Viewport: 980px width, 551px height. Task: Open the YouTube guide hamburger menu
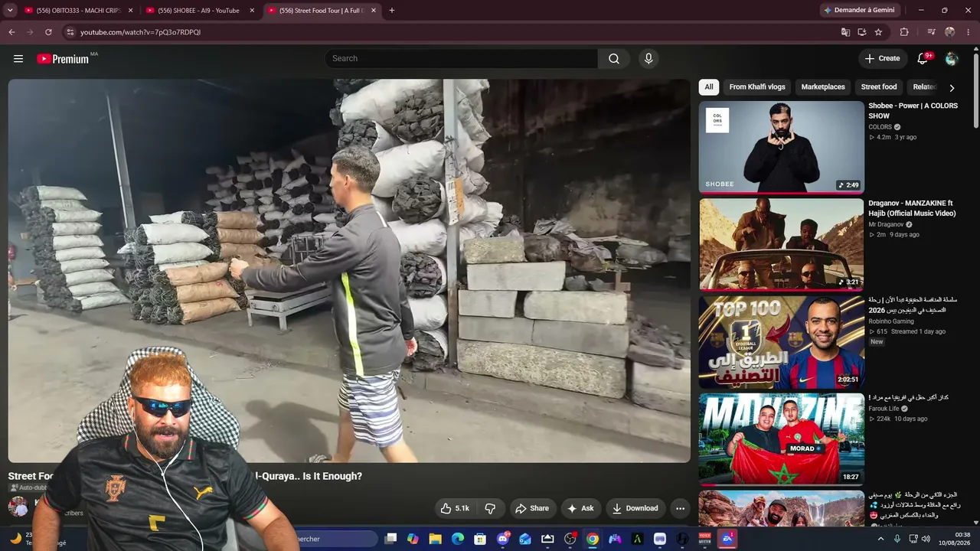18,59
